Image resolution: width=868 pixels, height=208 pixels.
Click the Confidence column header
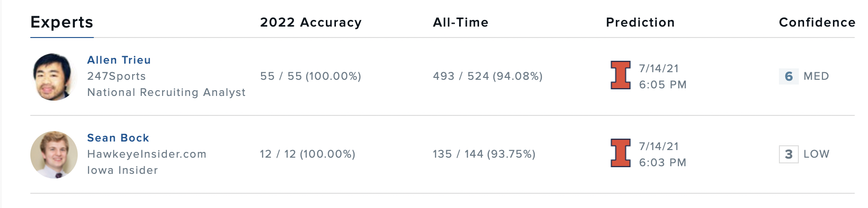tap(817, 22)
